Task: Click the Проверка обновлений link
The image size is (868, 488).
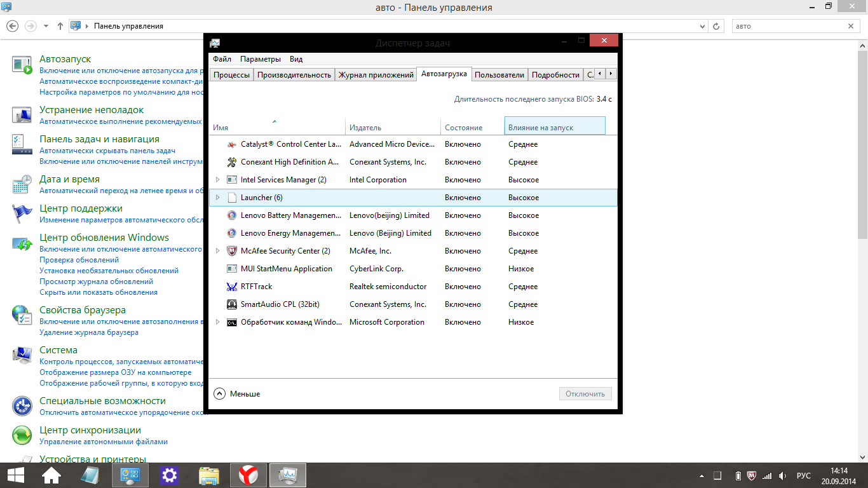Action: pyautogui.click(x=79, y=260)
